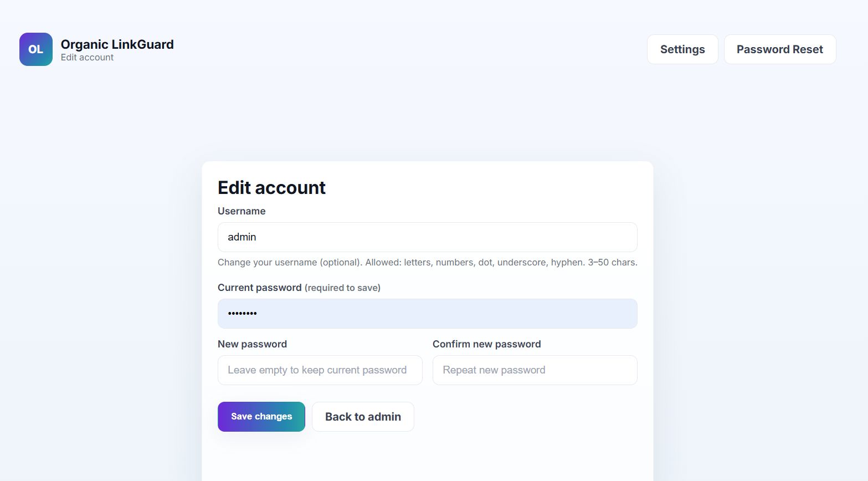Viewport: 868px width, 481px height.
Task: Click the Confirm new password input
Action: 535,370
